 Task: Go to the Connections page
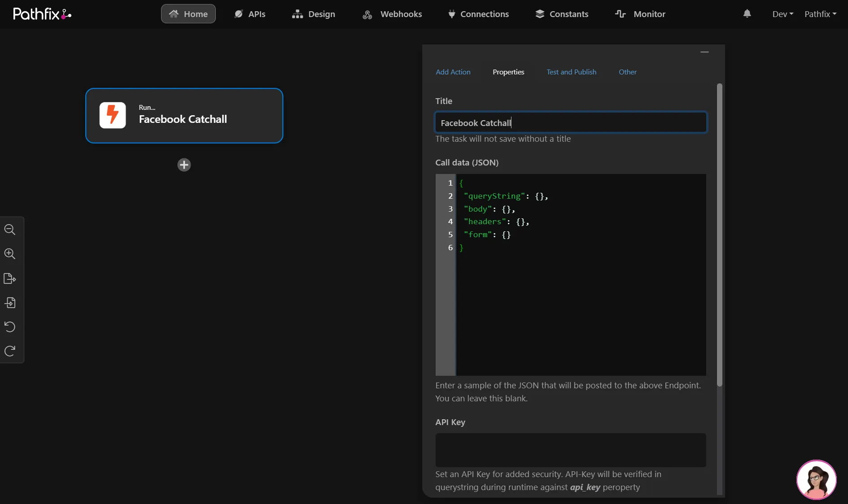pos(478,14)
